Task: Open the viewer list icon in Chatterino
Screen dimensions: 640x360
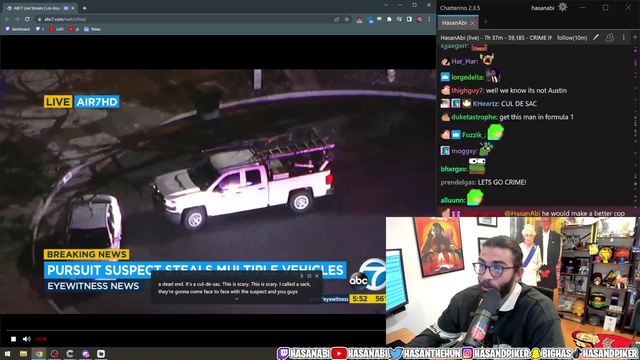Action: pyautogui.click(x=609, y=38)
